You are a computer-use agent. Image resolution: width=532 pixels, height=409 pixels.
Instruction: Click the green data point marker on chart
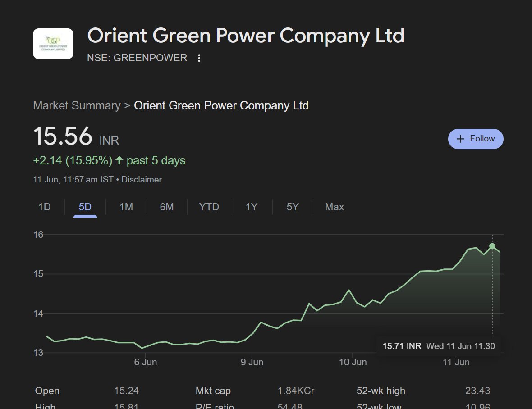[492, 246]
